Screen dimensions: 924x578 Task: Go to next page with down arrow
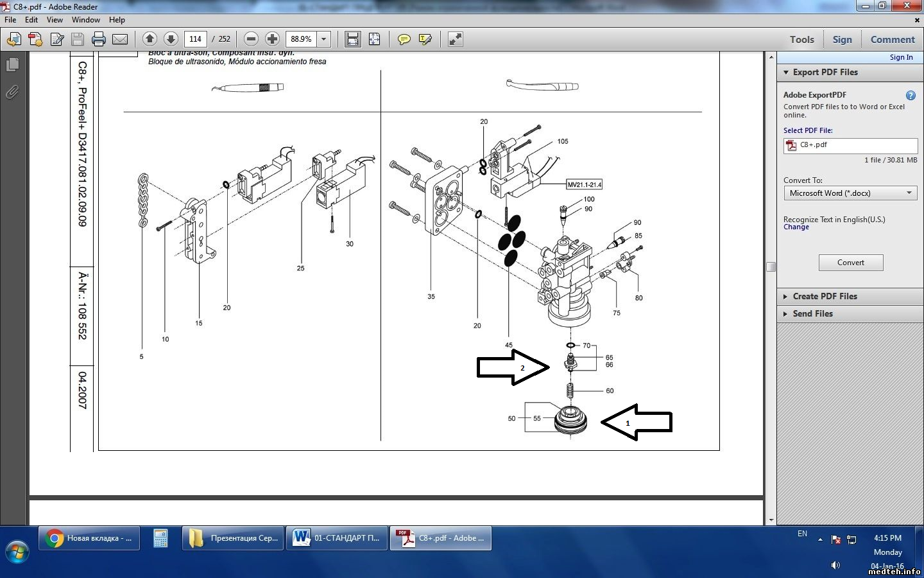tap(171, 39)
